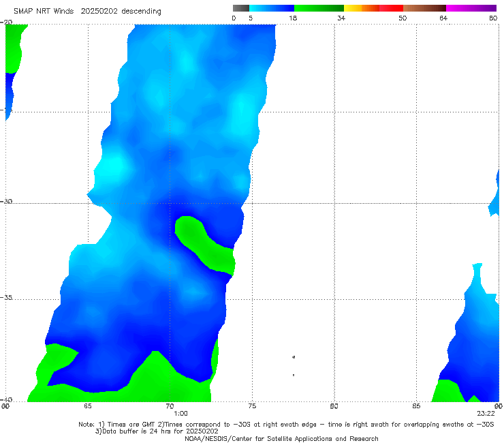The height and width of the screenshot is (443, 504).
Task: Select the gray 0-5 segment of the colorbar
Action: click(240, 8)
